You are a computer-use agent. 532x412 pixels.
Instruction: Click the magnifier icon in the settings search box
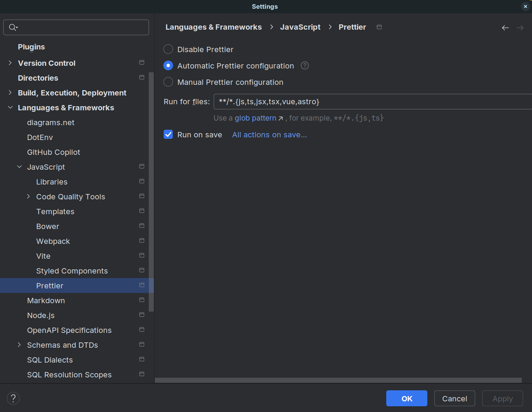click(12, 27)
